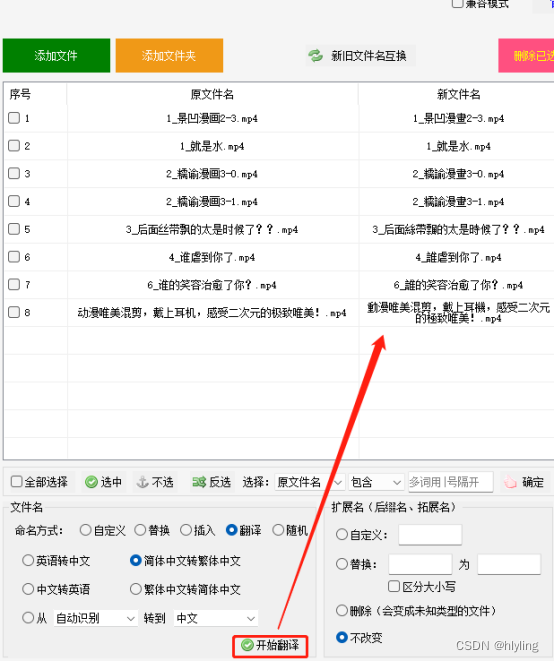
Task: Toggle the 区分大小写 checkbox
Action: tap(394, 586)
